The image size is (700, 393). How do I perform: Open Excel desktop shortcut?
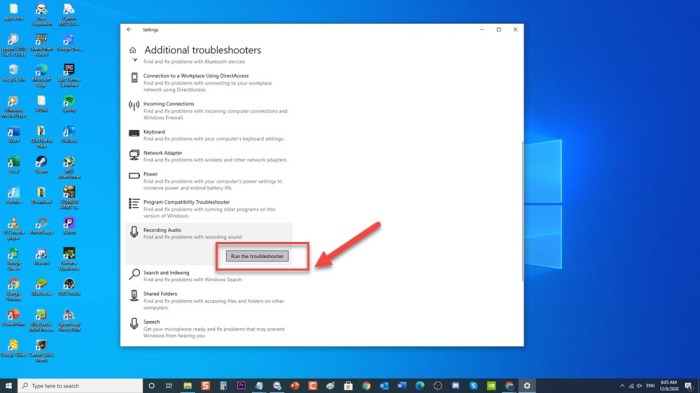tap(13, 165)
